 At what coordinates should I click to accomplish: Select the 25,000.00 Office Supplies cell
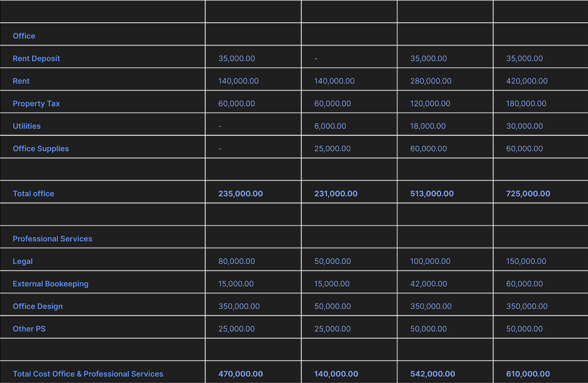pos(332,149)
